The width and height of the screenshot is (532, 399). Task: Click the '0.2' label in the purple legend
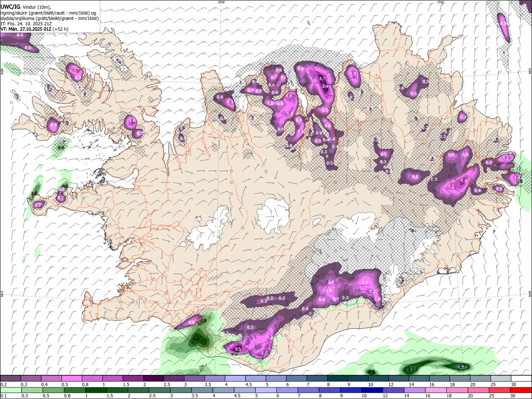[4, 384]
